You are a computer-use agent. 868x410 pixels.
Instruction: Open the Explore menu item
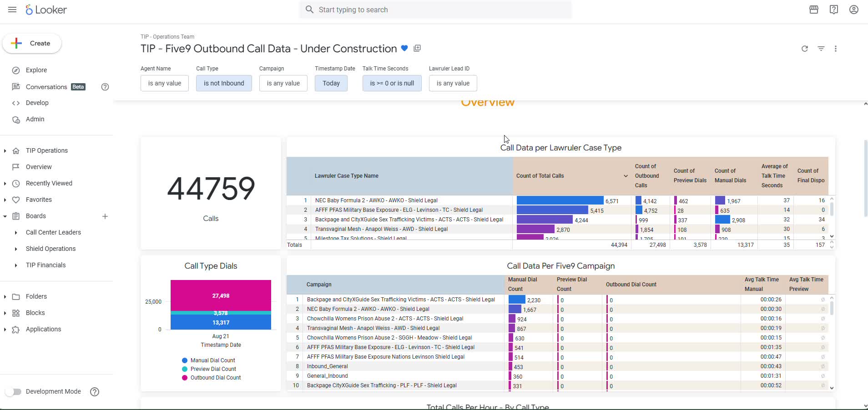(x=36, y=70)
